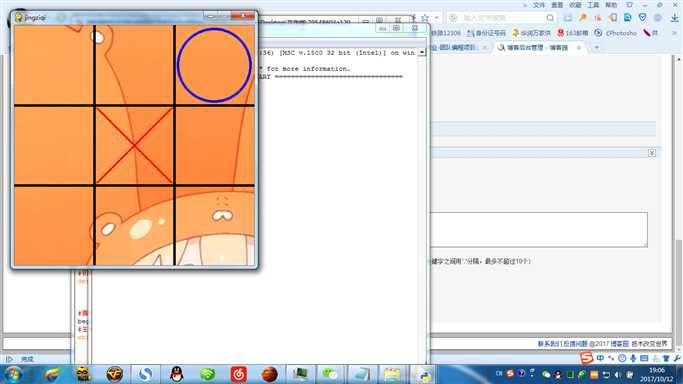Click the browser search input field

tap(501, 18)
